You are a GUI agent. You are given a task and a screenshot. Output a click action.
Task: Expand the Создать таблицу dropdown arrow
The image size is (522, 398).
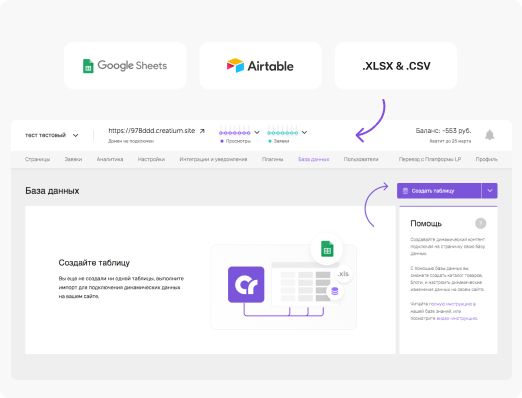click(x=490, y=191)
